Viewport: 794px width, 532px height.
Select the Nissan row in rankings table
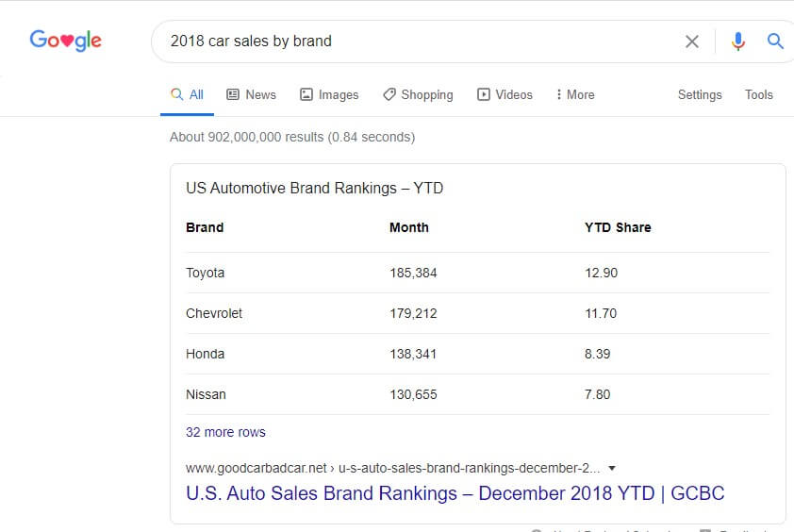point(477,394)
